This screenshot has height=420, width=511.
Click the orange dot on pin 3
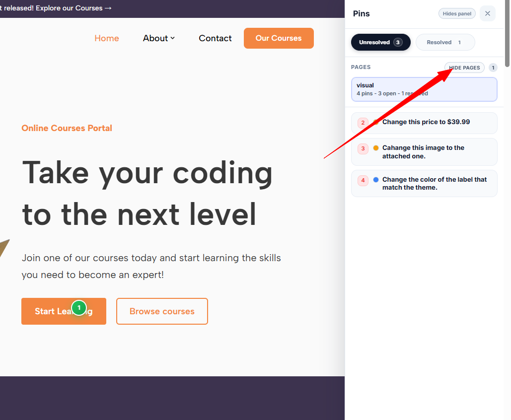[x=376, y=148]
